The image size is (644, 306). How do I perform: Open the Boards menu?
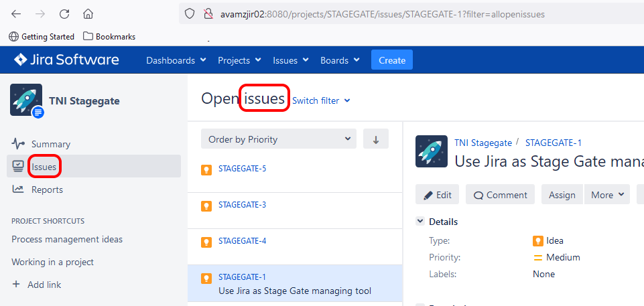[x=340, y=60]
